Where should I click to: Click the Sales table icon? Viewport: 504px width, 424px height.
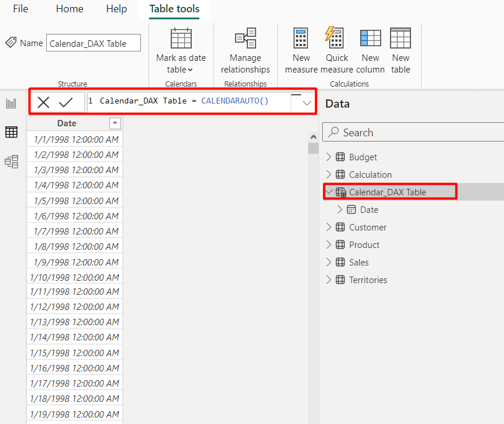[340, 262]
